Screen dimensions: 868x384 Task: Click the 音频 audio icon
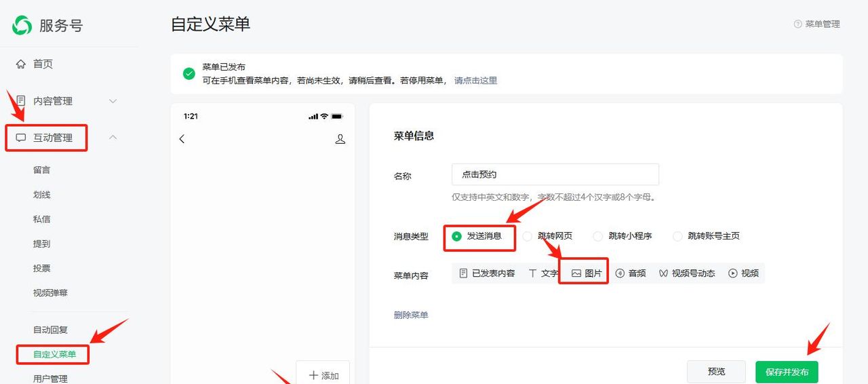(x=620, y=273)
